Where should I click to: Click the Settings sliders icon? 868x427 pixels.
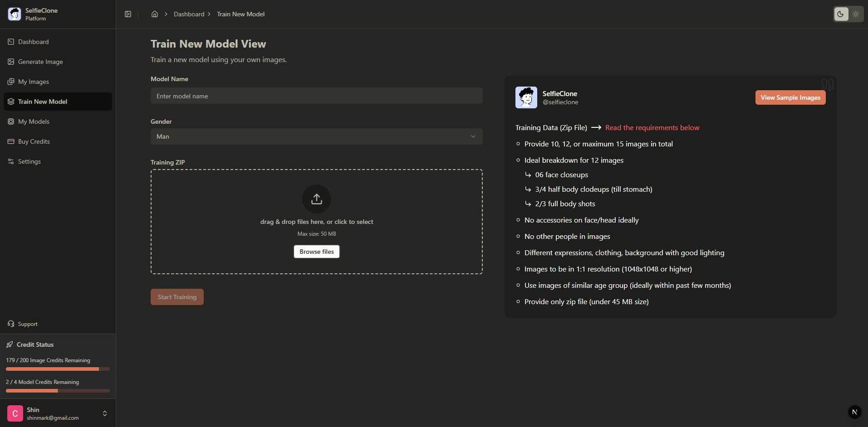[x=11, y=161]
